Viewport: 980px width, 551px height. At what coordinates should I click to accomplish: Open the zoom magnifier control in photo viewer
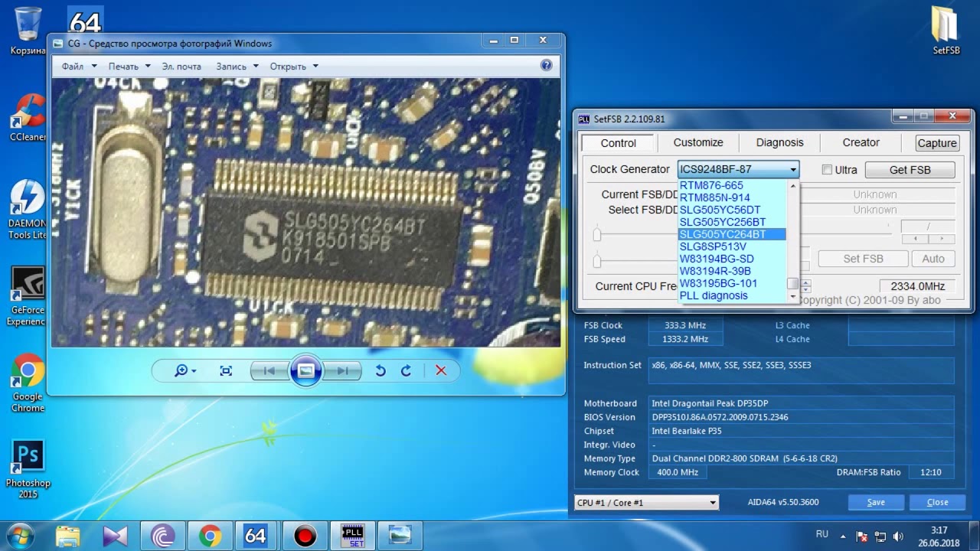(x=185, y=370)
